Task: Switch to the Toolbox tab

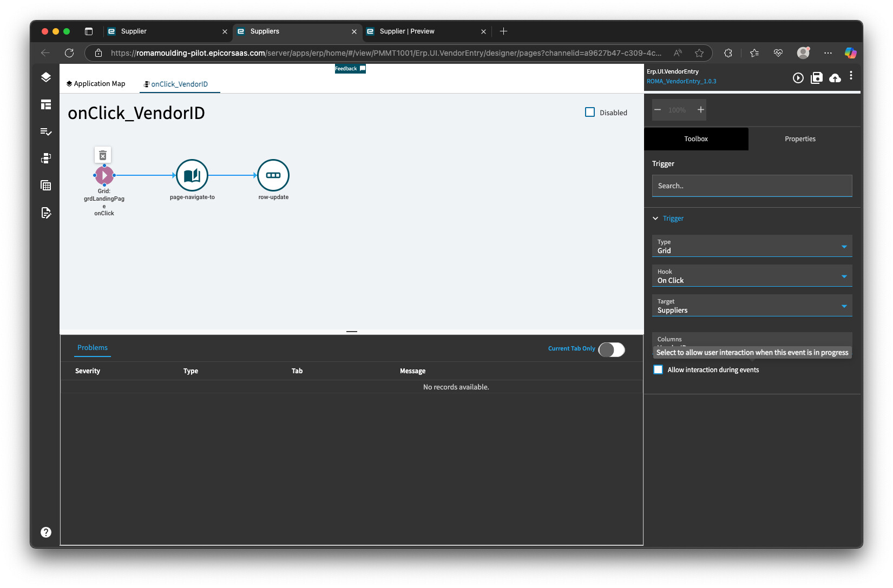Action: (696, 139)
